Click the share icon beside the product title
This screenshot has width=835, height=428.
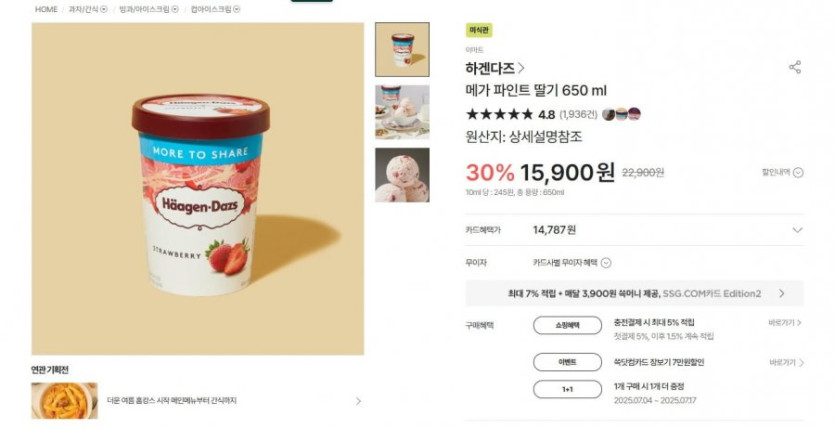(x=795, y=67)
